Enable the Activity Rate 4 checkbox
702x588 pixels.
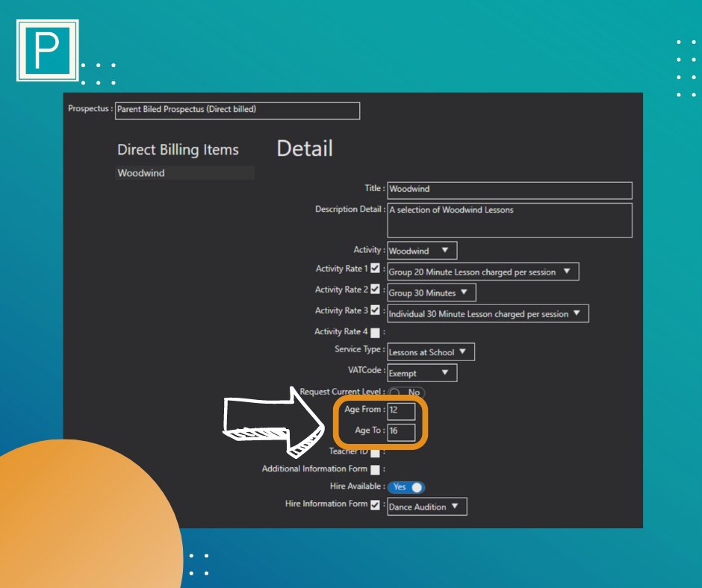coord(375,333)
